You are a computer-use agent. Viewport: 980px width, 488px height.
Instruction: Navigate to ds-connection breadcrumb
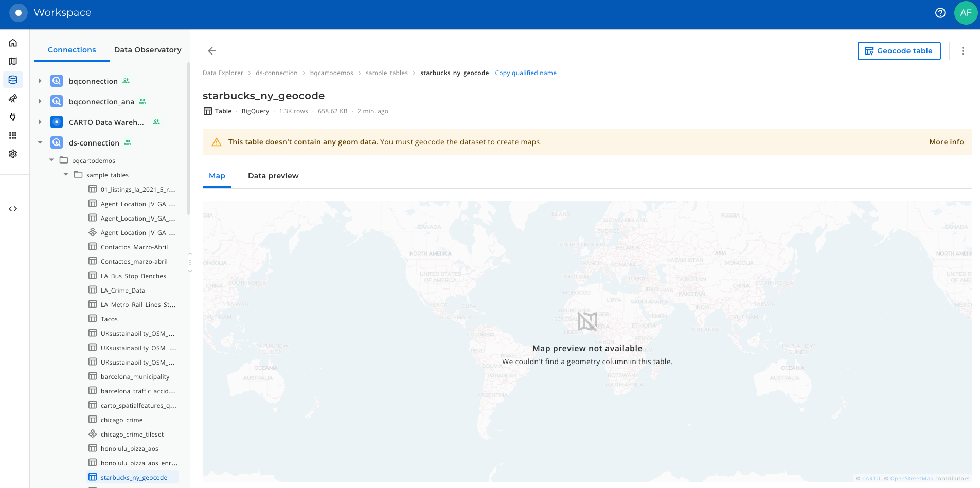(x=276, y=73)
